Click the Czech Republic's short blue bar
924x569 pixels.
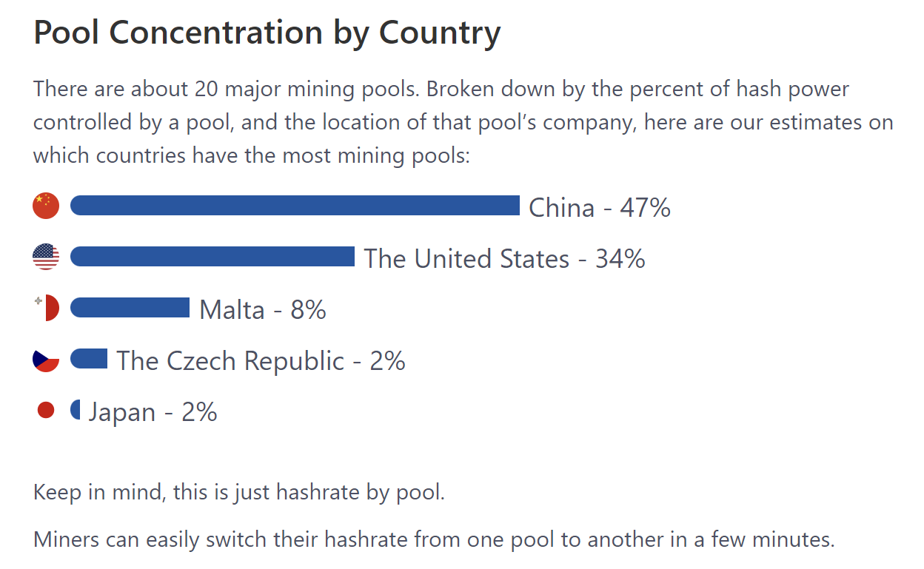coord(89,359)
